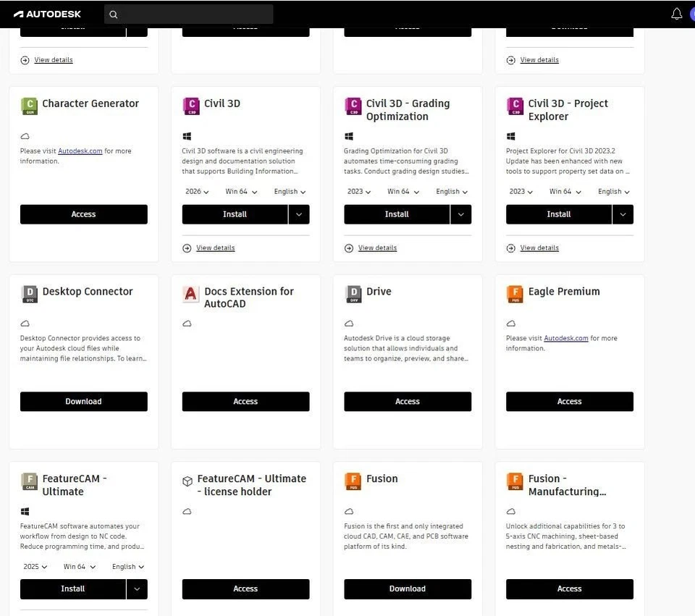Click the Civil 3D product icon
This screenshot has width=695, height=616.
191,104
